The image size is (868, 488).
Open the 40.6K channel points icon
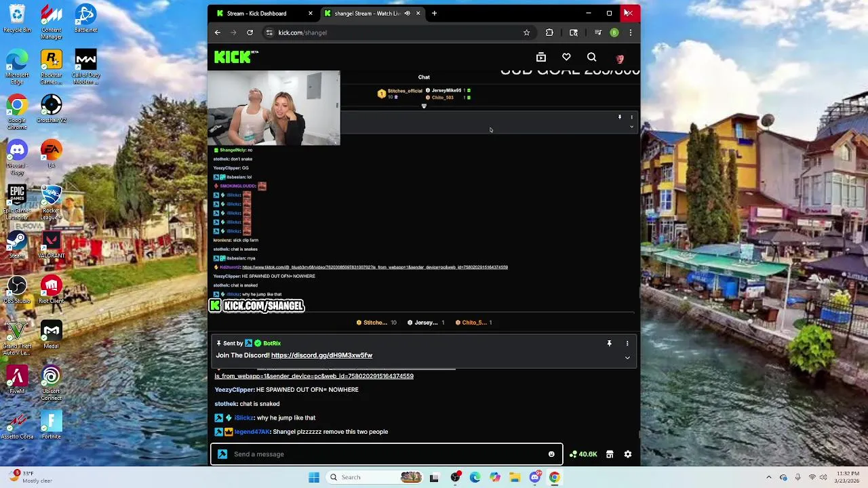pos(583,454)
